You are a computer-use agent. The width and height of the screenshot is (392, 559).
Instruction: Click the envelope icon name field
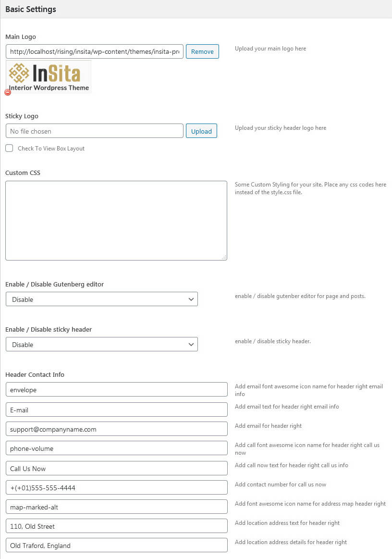pyautogui.click(x=116, y=390)
